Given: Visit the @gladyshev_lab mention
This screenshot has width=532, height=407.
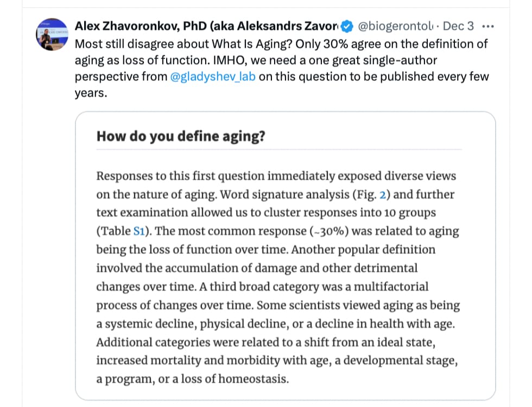Looking at the screenshot, I should 213,77.
